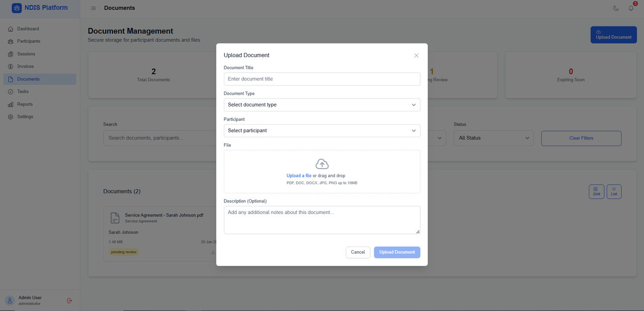Image resolution: width=644 pixels, height=311 pixels.
Task: Switch to List view
Action: pyautogui.click(x=614, y=191)
